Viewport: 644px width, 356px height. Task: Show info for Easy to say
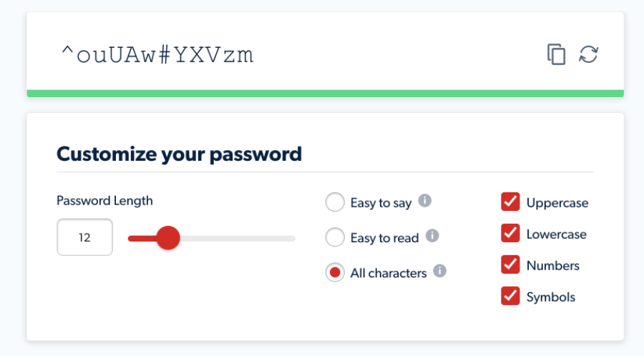pyautogui.click(x=424, y=201)
